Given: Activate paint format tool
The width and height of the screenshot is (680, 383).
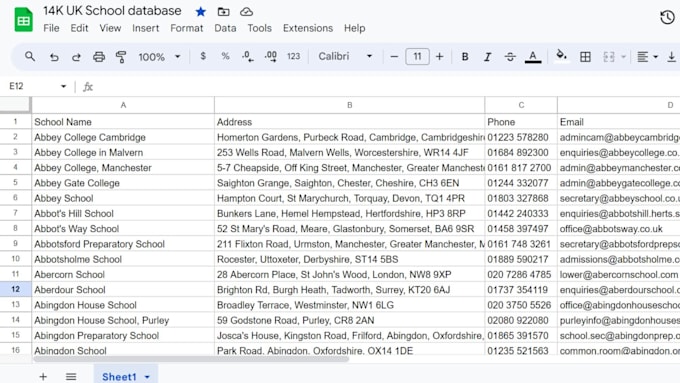Looking at the screenshot, I should pyautogui.click(x=121, y=57).
